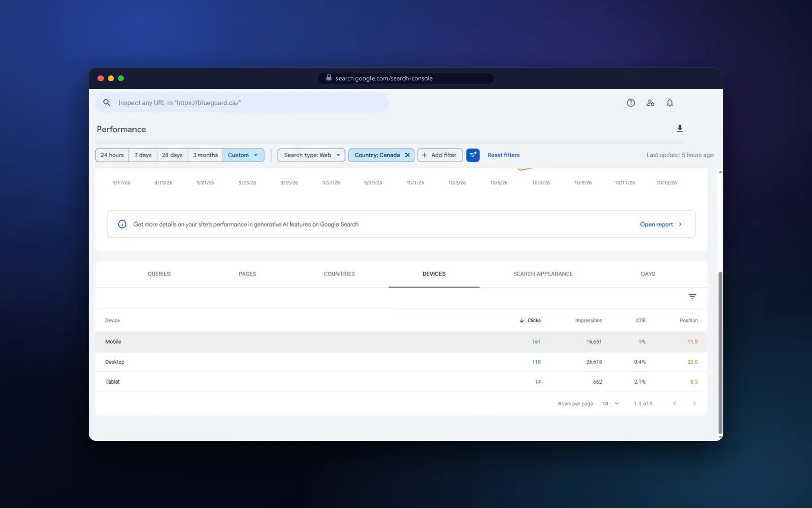The width and height of the screenshot is (812, 508).
Task: Open the generative AI report link
Action: (661, 224)
